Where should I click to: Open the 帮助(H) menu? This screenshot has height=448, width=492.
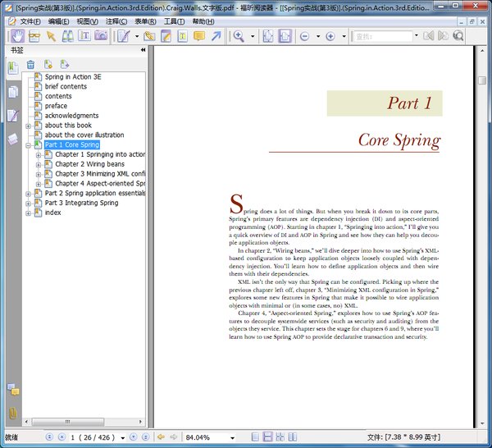point(203,21)
